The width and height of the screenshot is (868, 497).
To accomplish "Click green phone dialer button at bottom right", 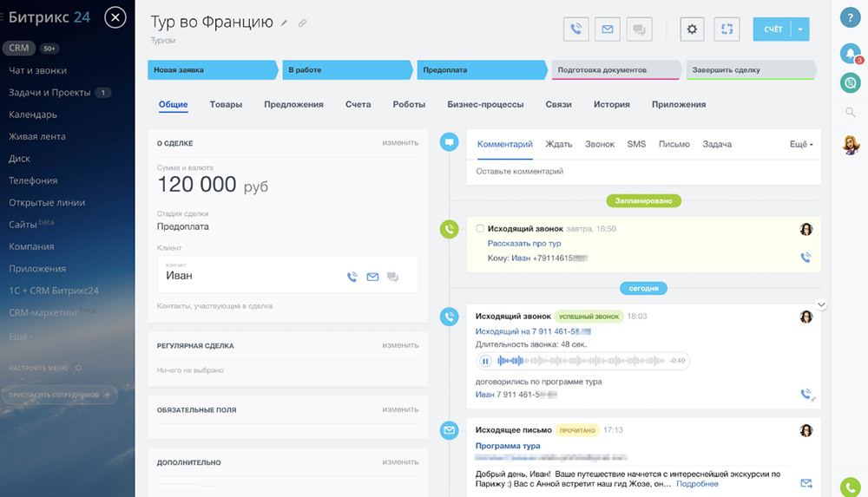I will pyautogui.click(x=851, y=487).
